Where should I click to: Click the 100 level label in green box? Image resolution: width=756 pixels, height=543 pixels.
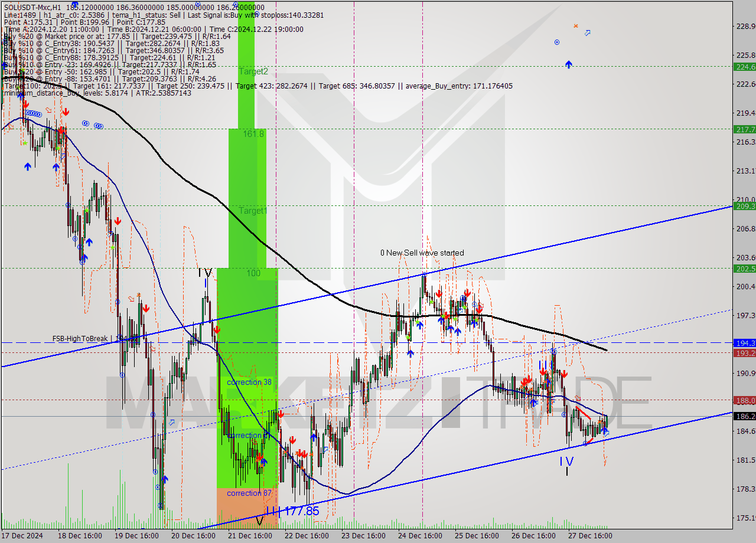(x=253, y=273)
